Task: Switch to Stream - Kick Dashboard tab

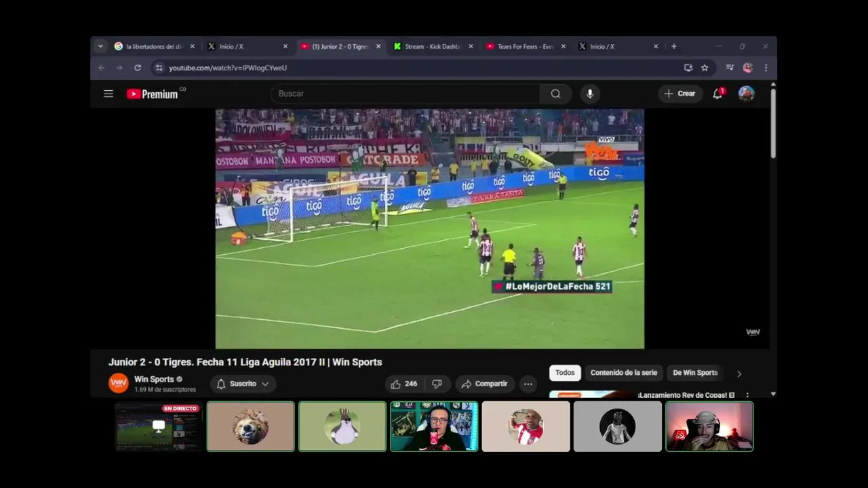Action: click(x=433, y=46)
